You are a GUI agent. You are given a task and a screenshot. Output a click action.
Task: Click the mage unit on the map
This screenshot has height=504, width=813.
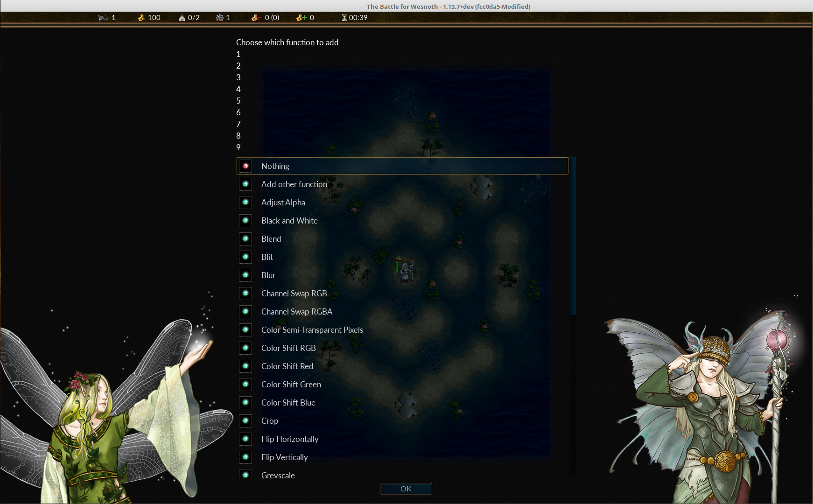point(406,271)
